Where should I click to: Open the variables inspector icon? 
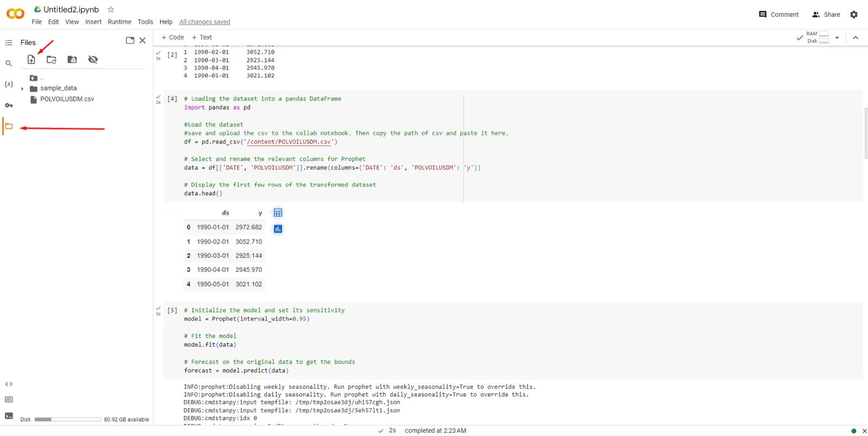[9, 84]
